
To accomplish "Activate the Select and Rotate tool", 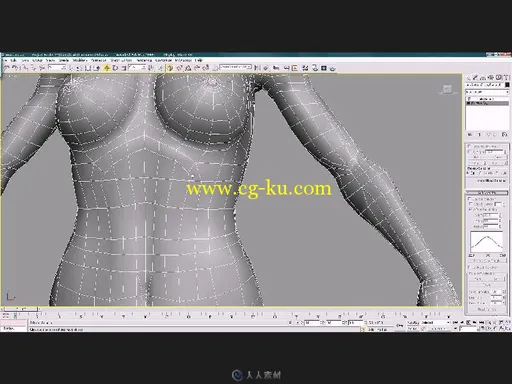I will [x=115, y=68].
